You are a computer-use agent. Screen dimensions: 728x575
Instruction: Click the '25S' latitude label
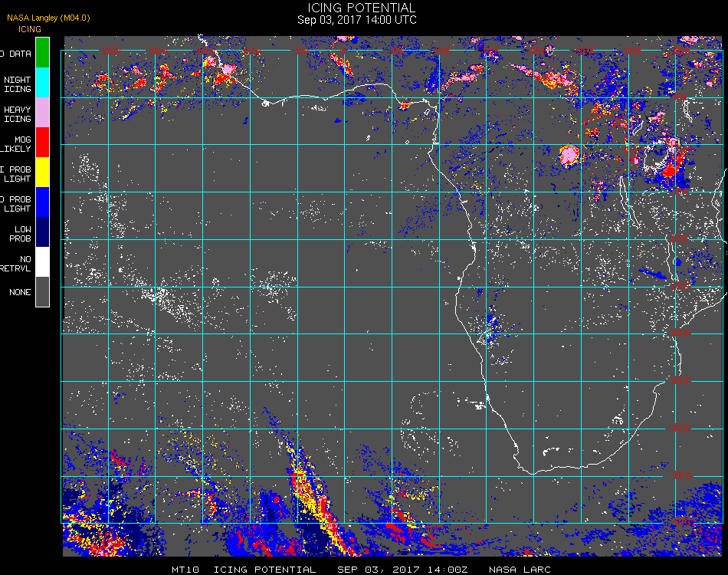point(680,380)
